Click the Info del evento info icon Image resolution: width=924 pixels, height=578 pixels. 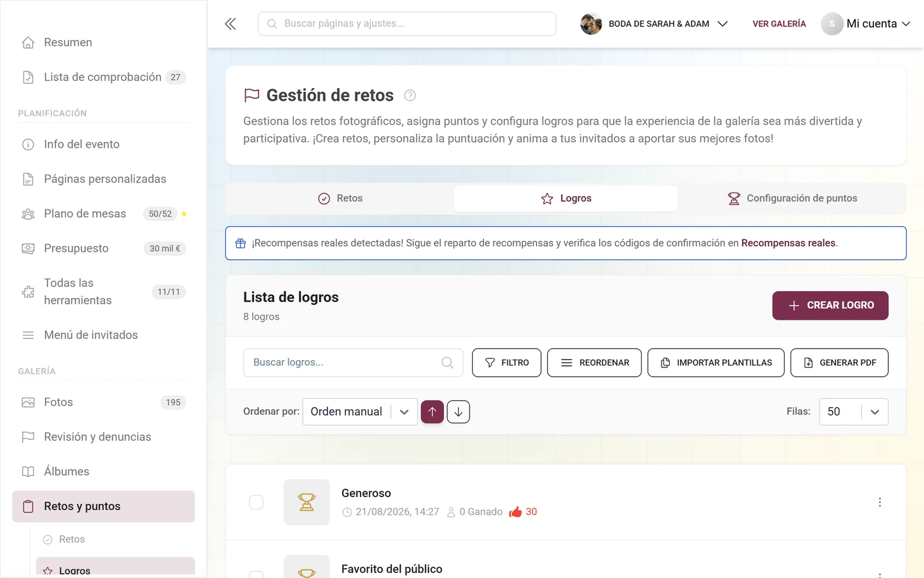28,144
